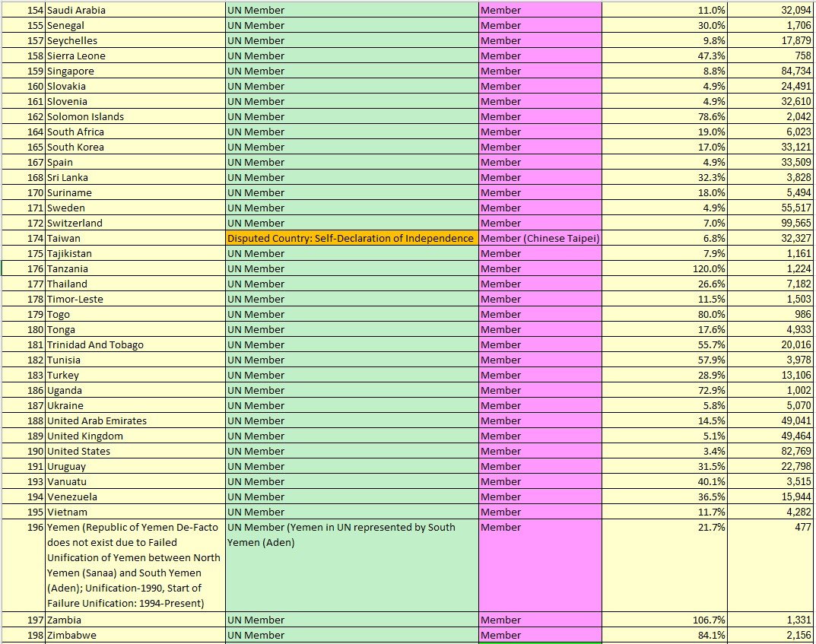
Task: Select Venezuela's 36.5% cell
Action: (x=664, y=496)
